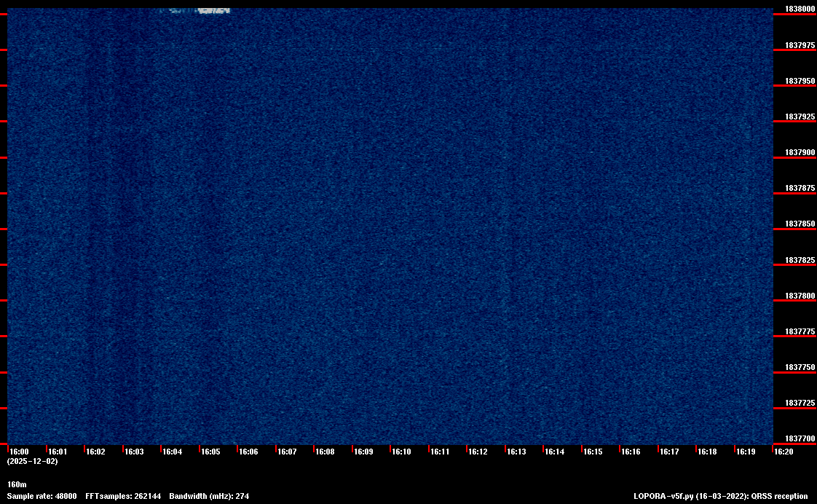Click the 1838000 frequency label
817x504 pixels.
click(x=800, y=9)
